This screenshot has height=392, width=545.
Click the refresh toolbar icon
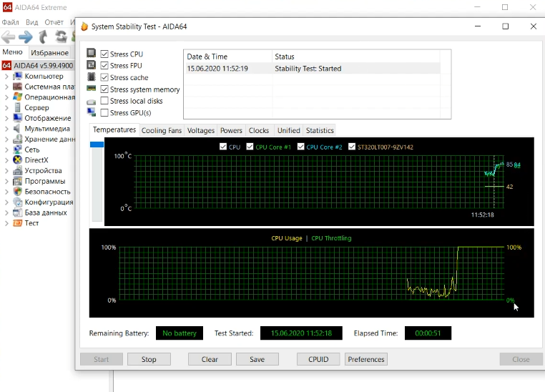(62, 36)
